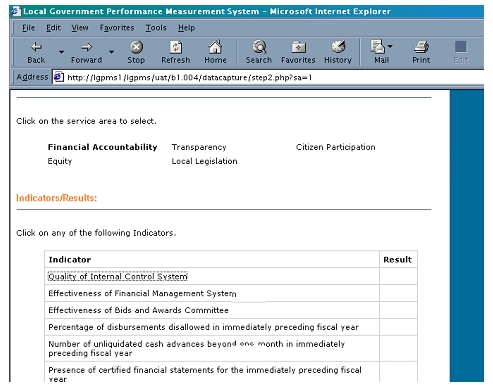
Task: Go to Home page icon
Action: pos(215,47)
